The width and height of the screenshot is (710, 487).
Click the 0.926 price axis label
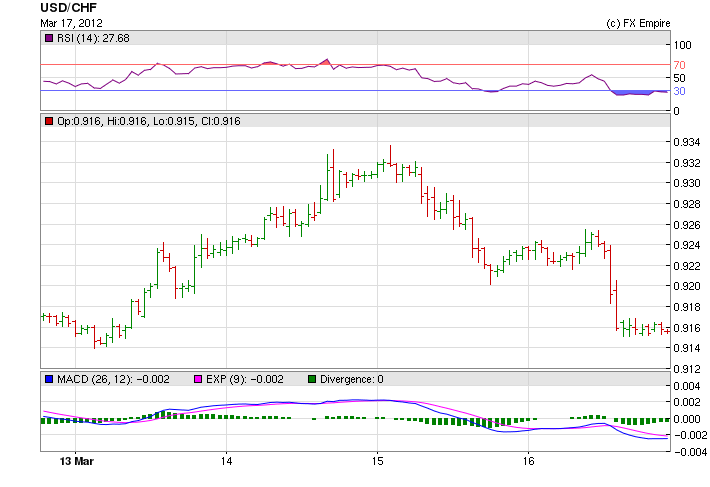pyautogui.click(x=686, y=225)
